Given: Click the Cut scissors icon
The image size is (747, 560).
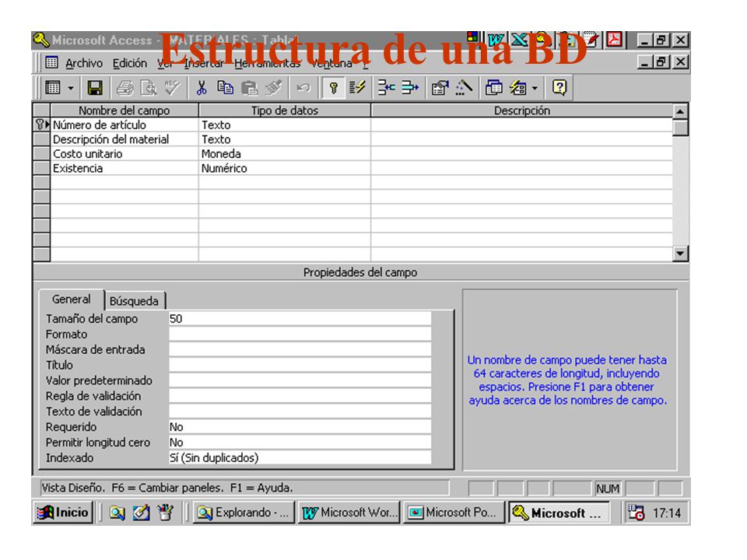Looking at the screenshot, I should 202,88.
